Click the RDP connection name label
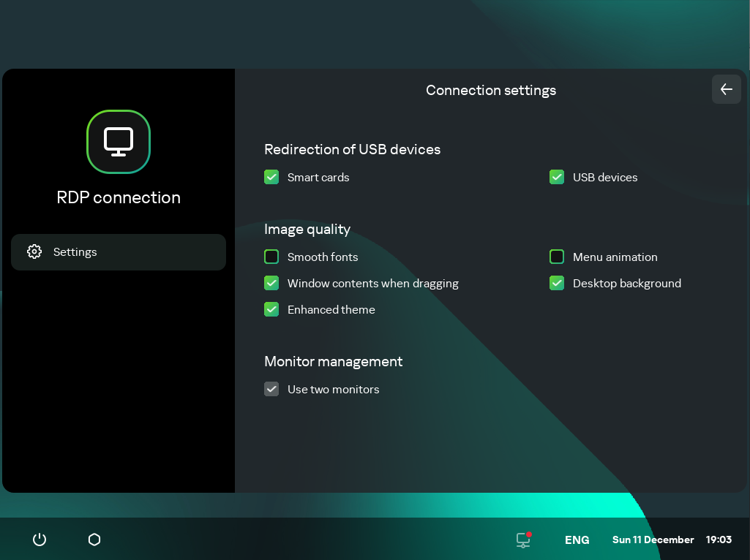The image size is (750, 560). point(119,197)
